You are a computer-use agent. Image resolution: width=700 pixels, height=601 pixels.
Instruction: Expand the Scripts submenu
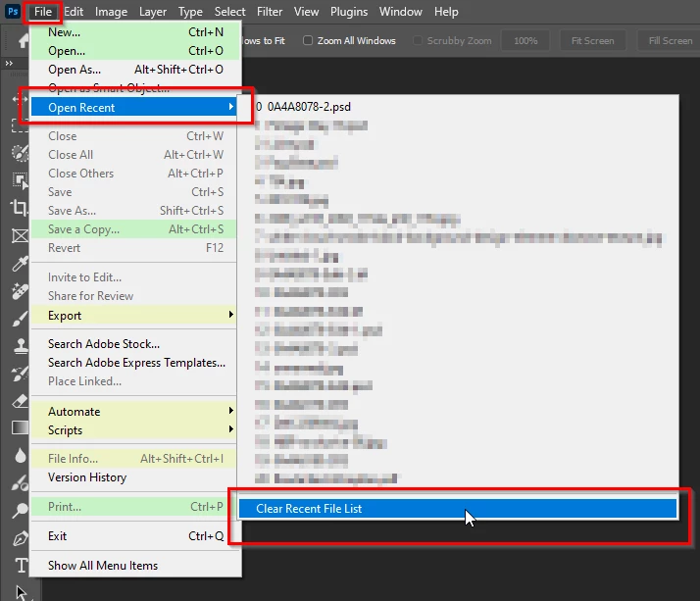133,430
